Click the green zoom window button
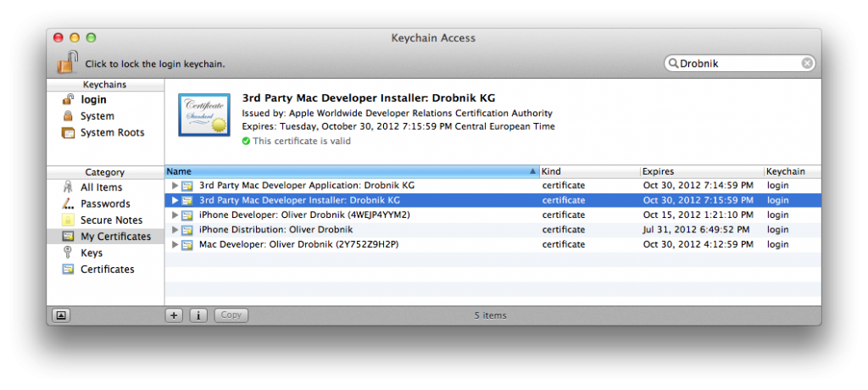 (x=91, y=37)
